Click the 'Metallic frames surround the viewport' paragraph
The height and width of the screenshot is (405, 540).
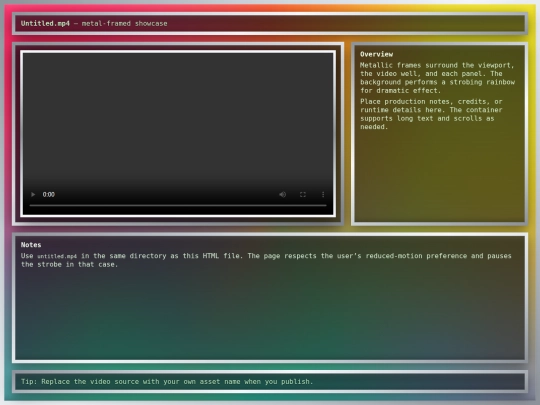tap(437, 78)
